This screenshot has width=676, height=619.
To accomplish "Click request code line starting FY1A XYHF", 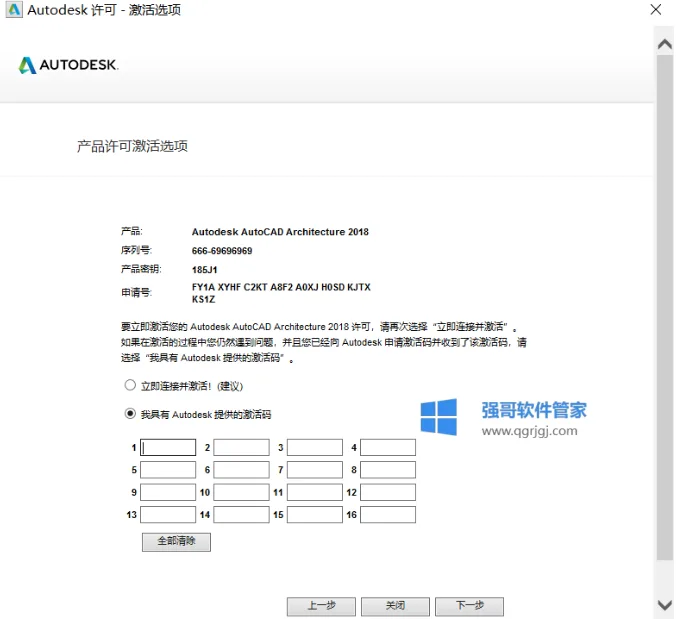I will tap(281, 287).
